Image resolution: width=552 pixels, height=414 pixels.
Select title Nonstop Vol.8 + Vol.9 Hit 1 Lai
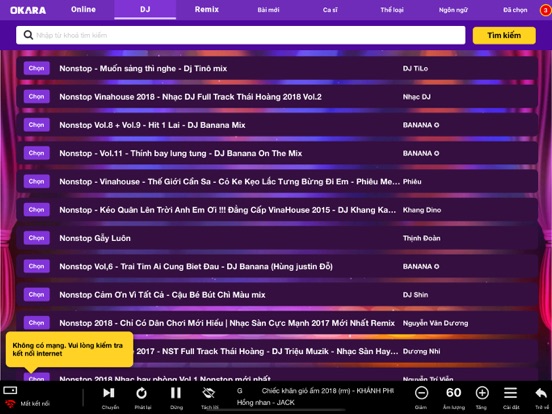click(152, 125)
